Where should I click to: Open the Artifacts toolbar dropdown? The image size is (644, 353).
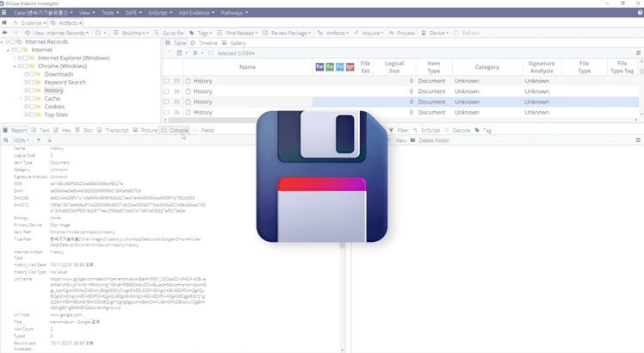(x=333, y=33)
